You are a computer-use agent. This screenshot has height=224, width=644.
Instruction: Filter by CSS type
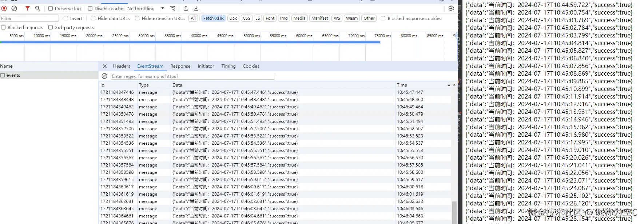point(247,18)
